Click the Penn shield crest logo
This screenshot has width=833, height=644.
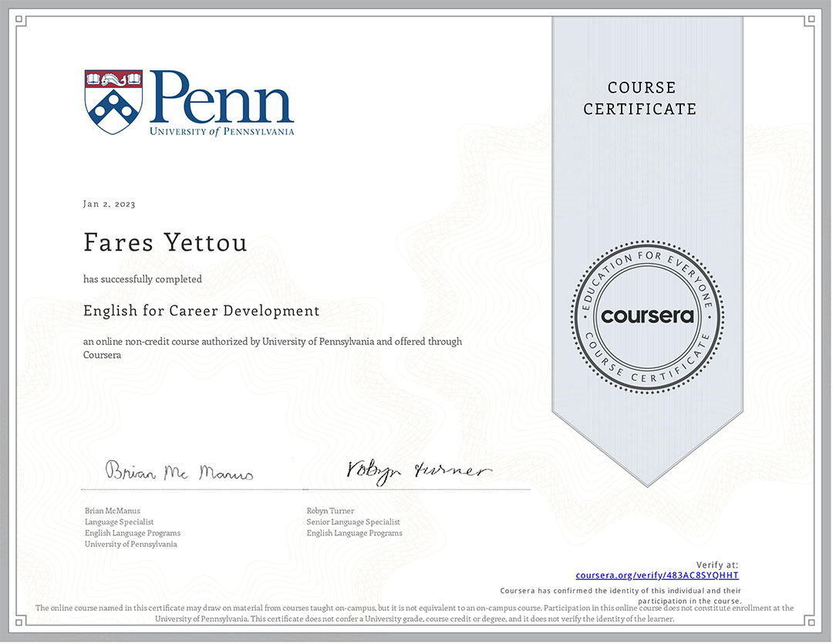pos(113,100)
